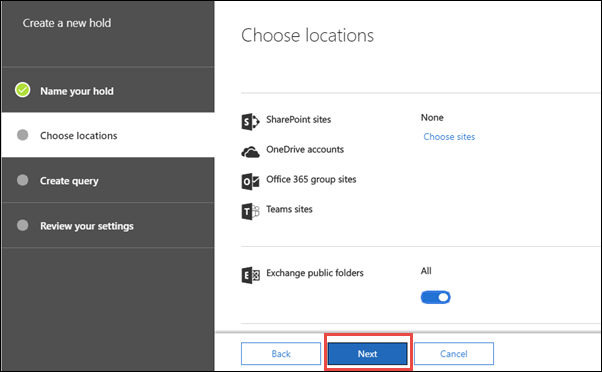Screen dimensions: 602x372
Task: Click the All status for public folders
Action: click(x=426, y=271)
